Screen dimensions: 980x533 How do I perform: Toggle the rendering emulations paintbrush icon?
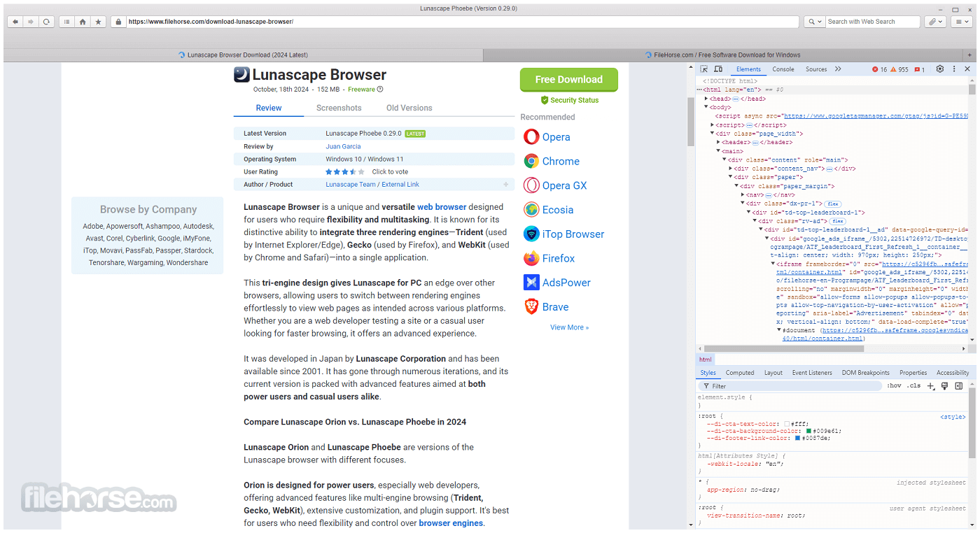click(x=944, y=386)
